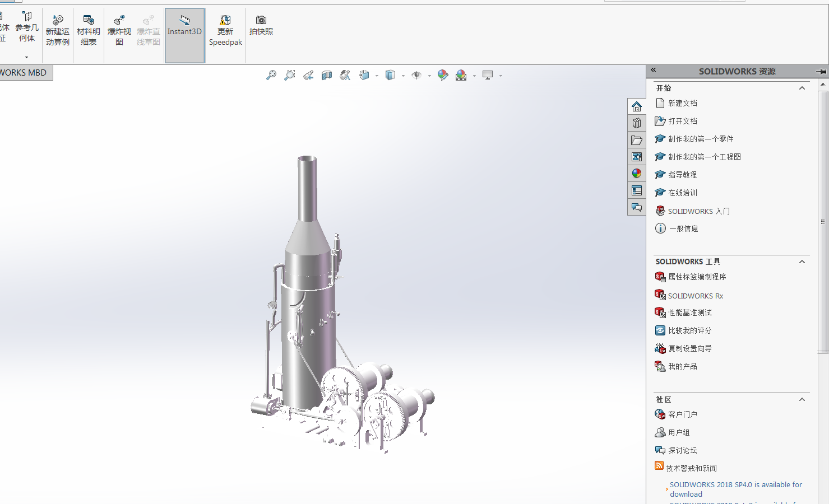The image size is (829, 504).
Task: Click the 新建文档 link
Action: click(x=683, y=103)
